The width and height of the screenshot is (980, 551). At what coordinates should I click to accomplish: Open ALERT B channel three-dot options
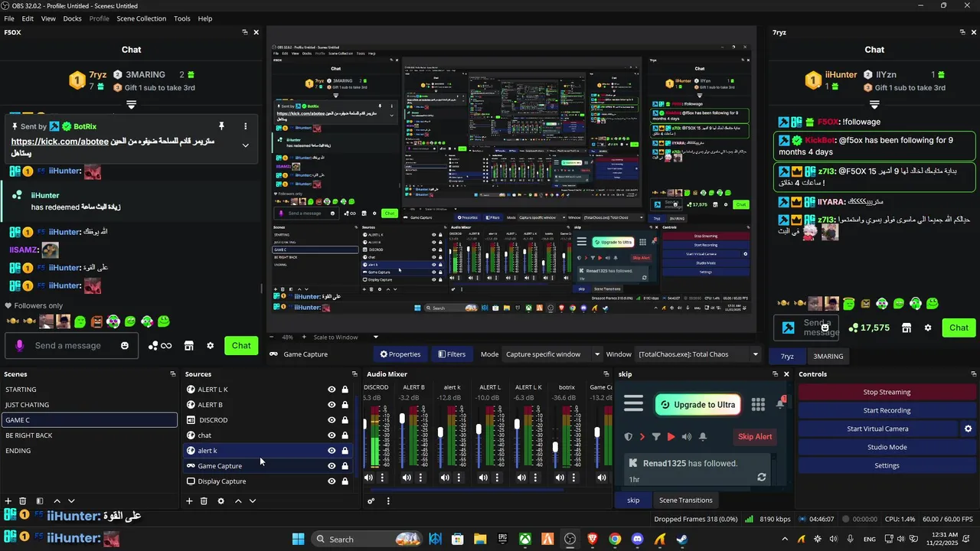click(x=420, y=478)
